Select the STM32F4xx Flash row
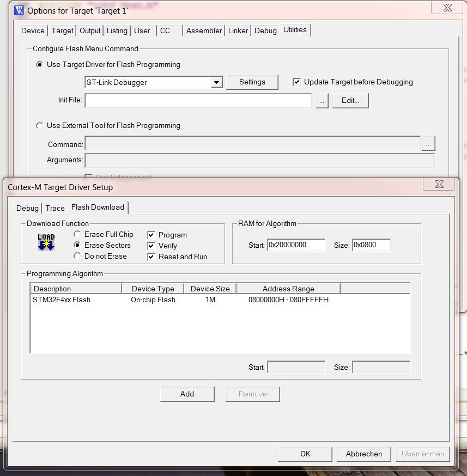The height and width of the screenshot is (476, 467). point(220,300)
